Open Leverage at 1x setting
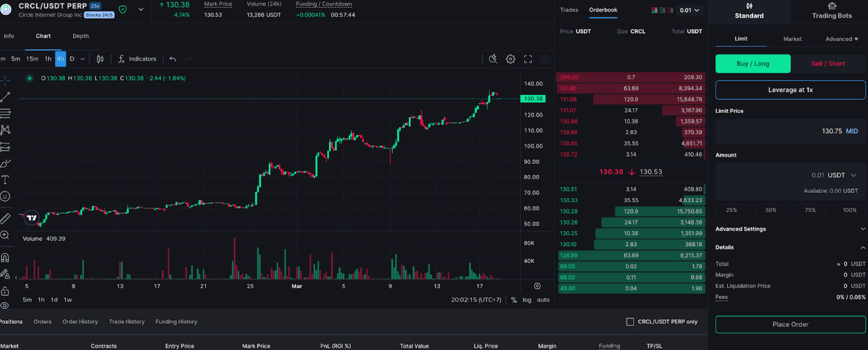Image resolution: width=868 pixels, height=350 pixels. point(790,90)
